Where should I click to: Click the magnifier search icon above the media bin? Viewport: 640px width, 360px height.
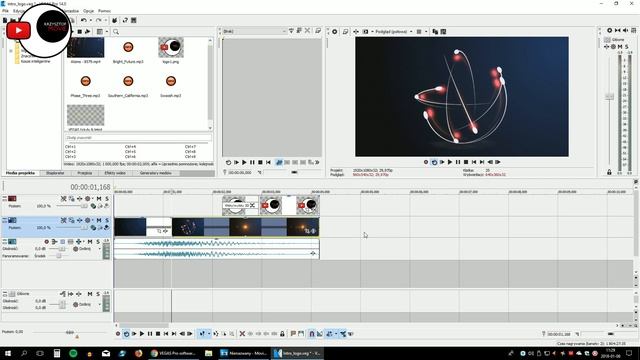coord(116,32)
